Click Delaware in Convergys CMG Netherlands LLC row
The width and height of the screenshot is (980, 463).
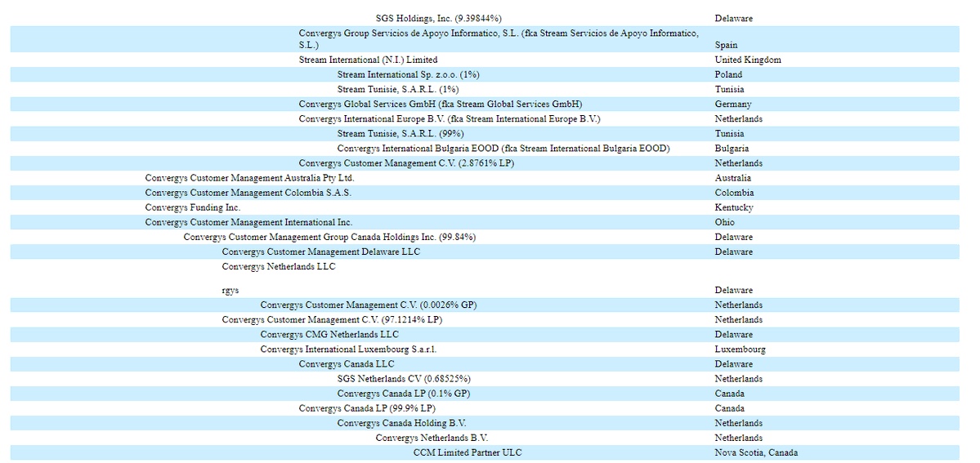734,334
